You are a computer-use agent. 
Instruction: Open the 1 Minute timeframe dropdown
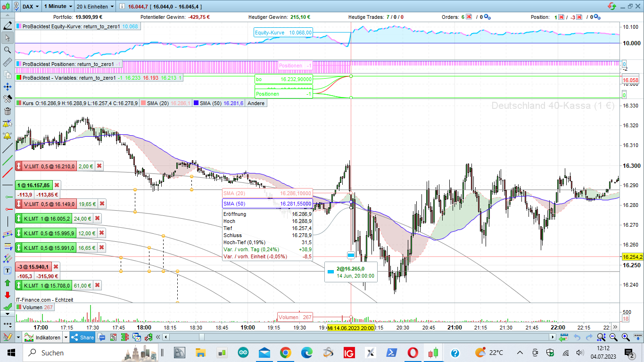tap(58, 7)
